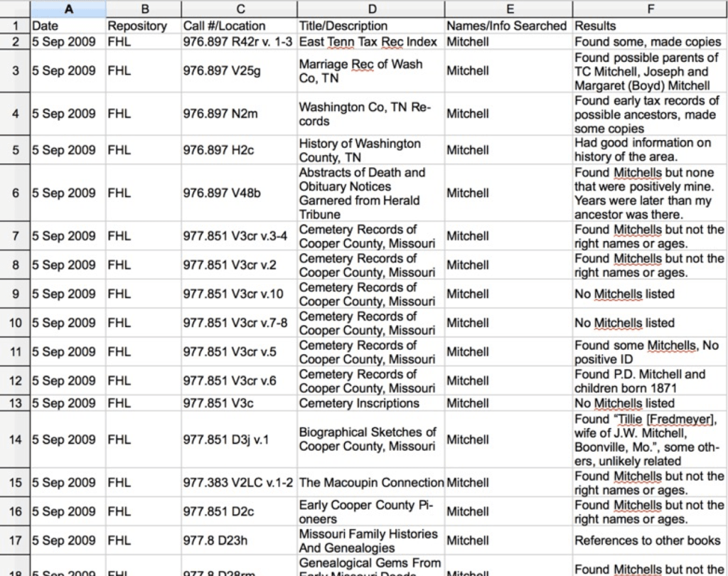The width and height of the screenshot is (728, 576).
Task: Click the 'Repository' header cell
Action: [137, 26]
